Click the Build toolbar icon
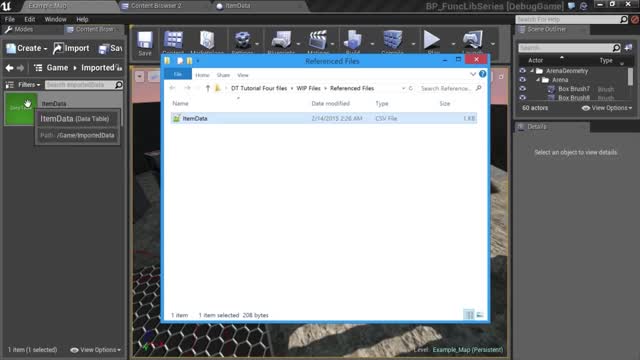Screen dimensions: 640x360 [x=353, y=41]
